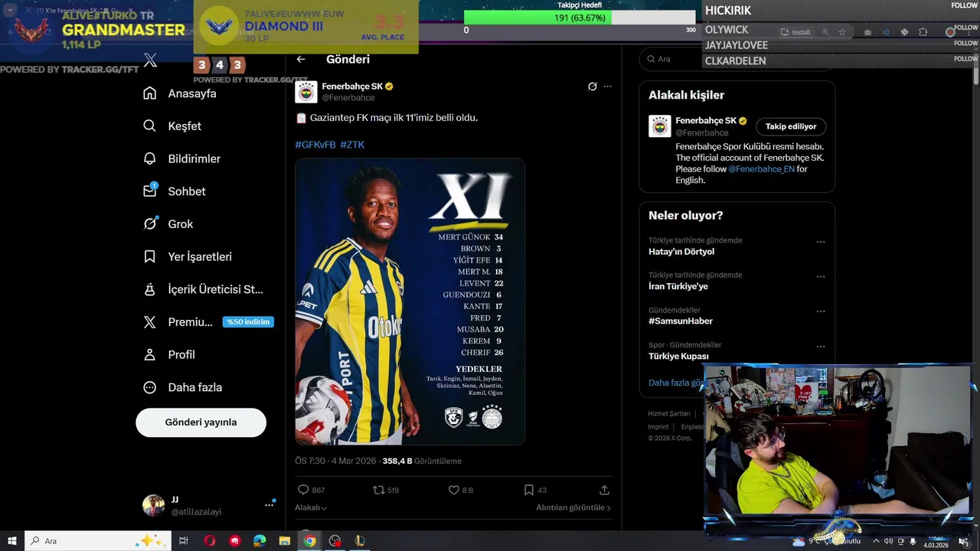Viewport: 980px width, 551px height.
Task: Click the Grok icon
Action: click(x=150, y=224)
